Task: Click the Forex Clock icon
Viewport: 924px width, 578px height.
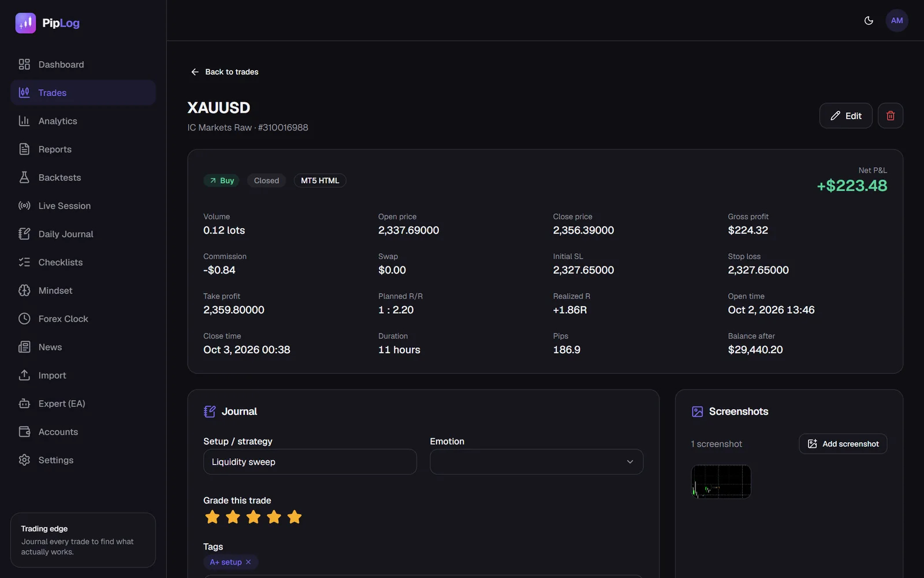Action: (x=24, y=318)
